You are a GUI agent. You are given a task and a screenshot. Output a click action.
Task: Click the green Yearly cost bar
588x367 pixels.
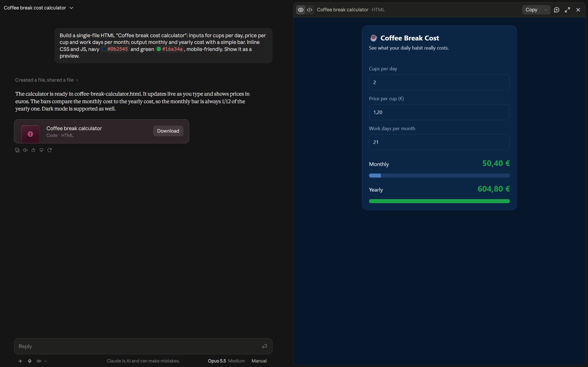point(439,201)
